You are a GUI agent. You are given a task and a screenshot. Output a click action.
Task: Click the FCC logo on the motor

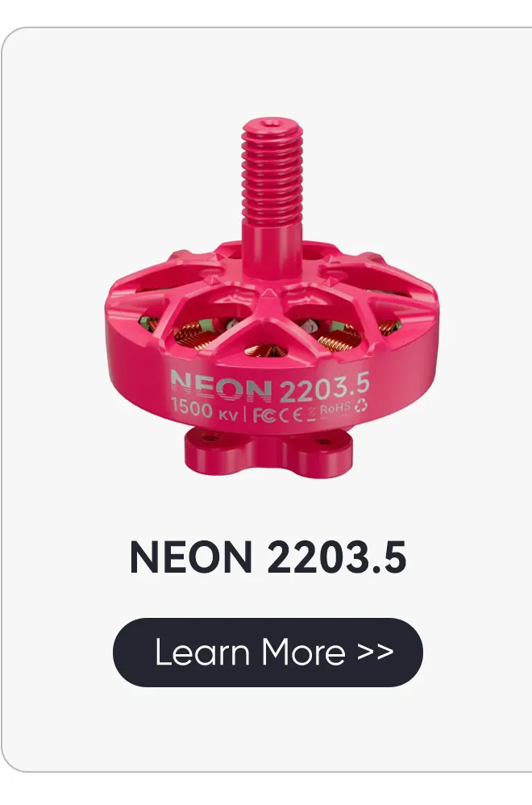tap(264, 415)
